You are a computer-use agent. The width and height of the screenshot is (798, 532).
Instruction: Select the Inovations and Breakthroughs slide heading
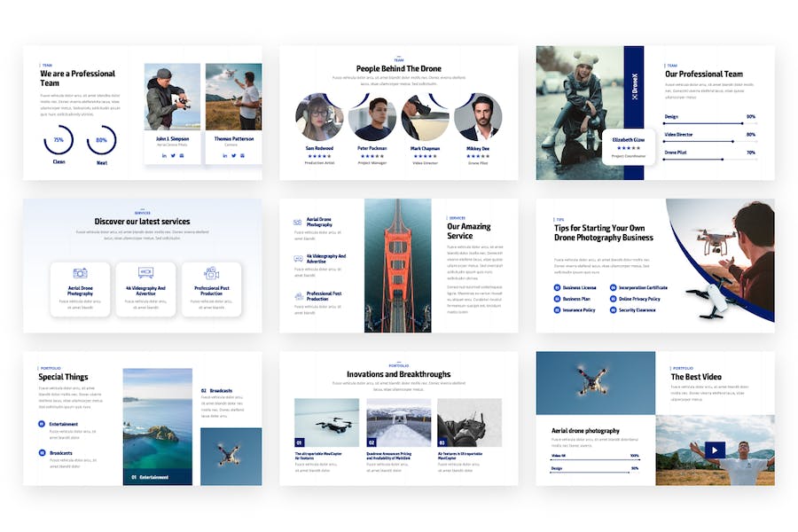(x=398, y=374)
